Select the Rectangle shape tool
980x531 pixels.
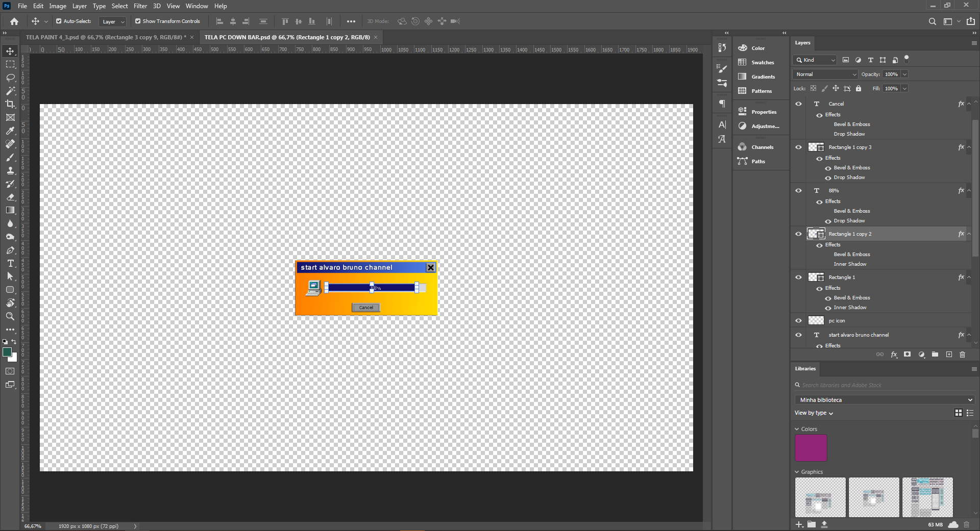(10, 290)
